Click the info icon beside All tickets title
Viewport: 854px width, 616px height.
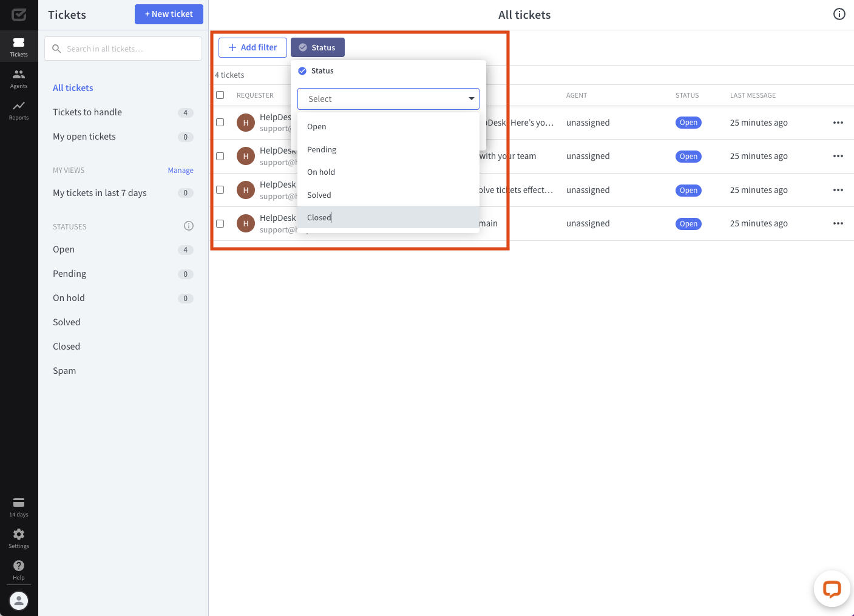click(839, 14)
